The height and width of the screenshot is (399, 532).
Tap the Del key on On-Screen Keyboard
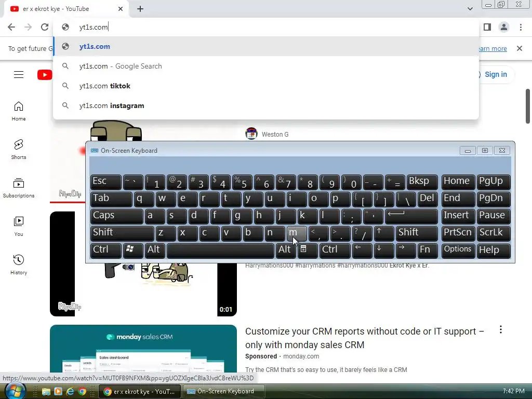point(428,199)
